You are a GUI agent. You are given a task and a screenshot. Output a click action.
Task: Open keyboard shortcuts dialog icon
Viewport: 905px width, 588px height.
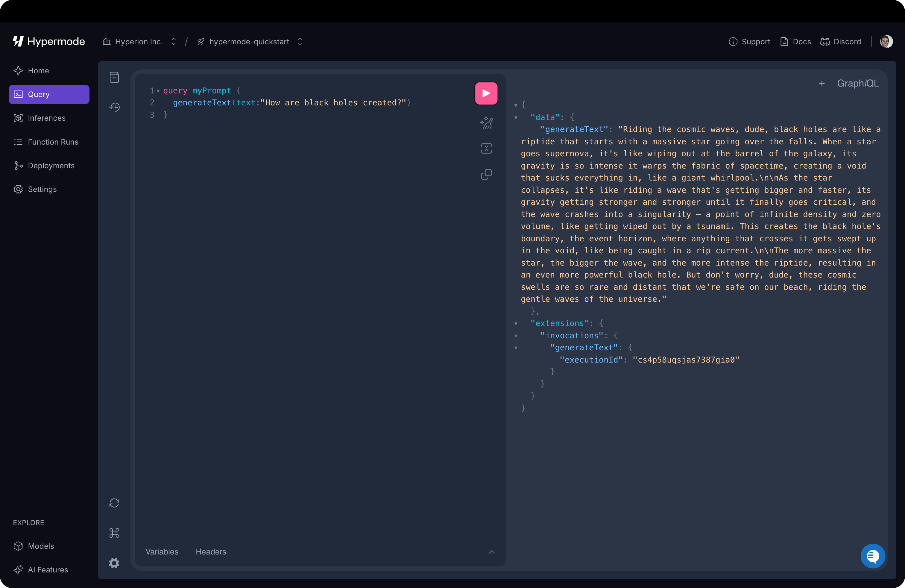tap(114, 533)
